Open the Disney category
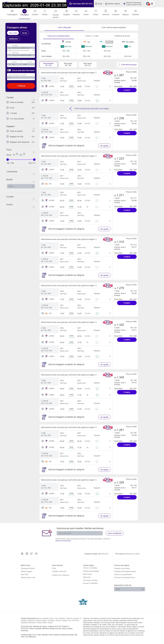164x644 pixels. tap(96, 11)
